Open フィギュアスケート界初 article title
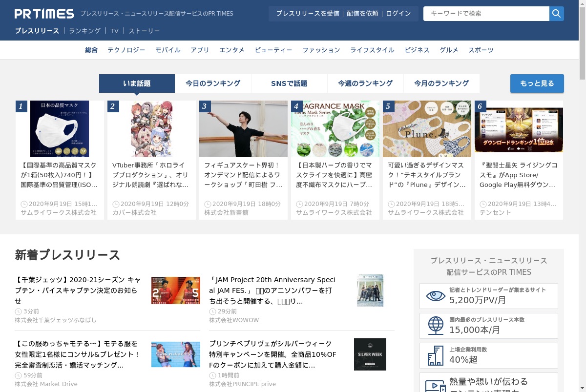This screenshot has width=586, height=392. click(x=243, y=175)
